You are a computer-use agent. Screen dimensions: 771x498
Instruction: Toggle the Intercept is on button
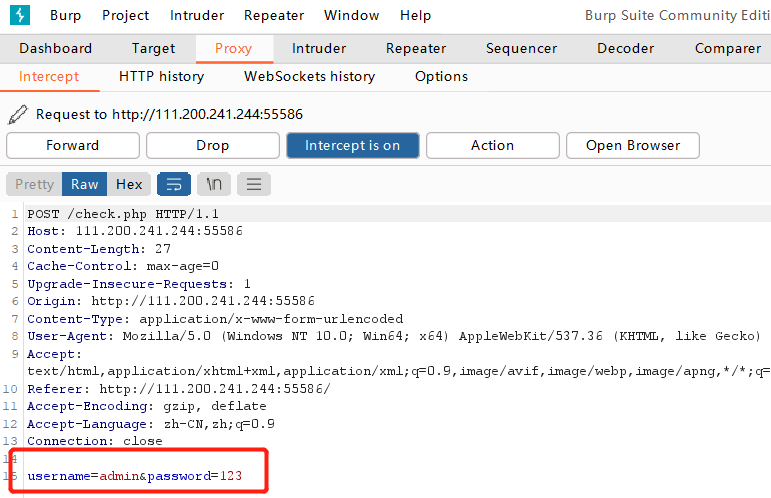point(352,145)
